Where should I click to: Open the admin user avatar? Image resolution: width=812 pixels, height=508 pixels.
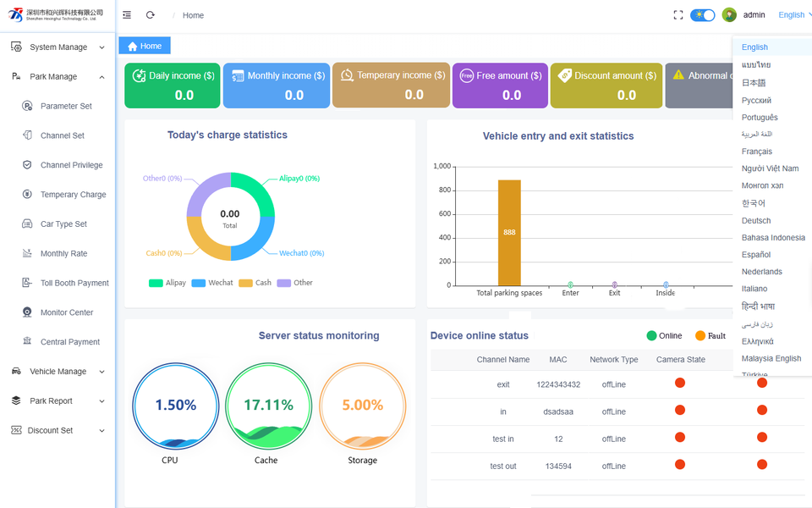point(729,15)
